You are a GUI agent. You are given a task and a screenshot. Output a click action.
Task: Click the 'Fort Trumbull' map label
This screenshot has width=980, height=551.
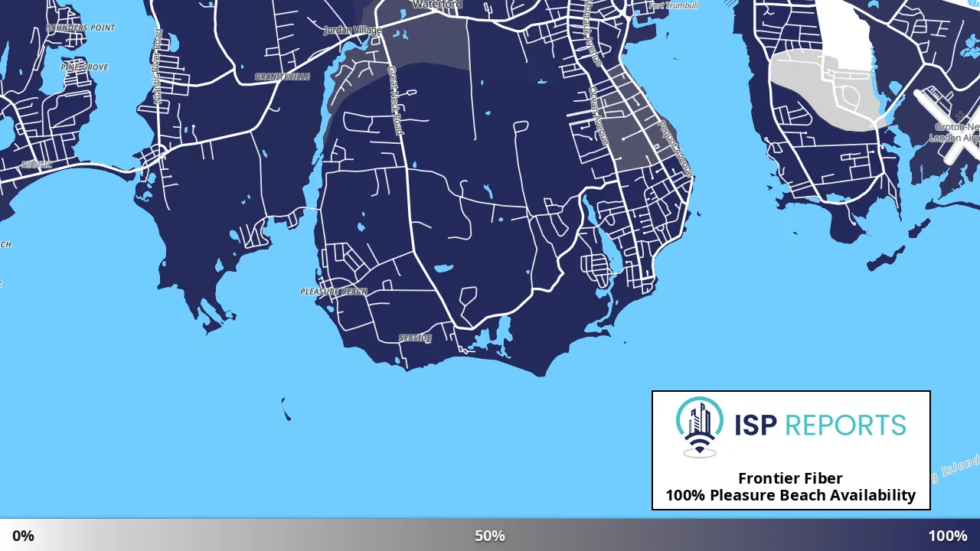(x=674, y=5)
